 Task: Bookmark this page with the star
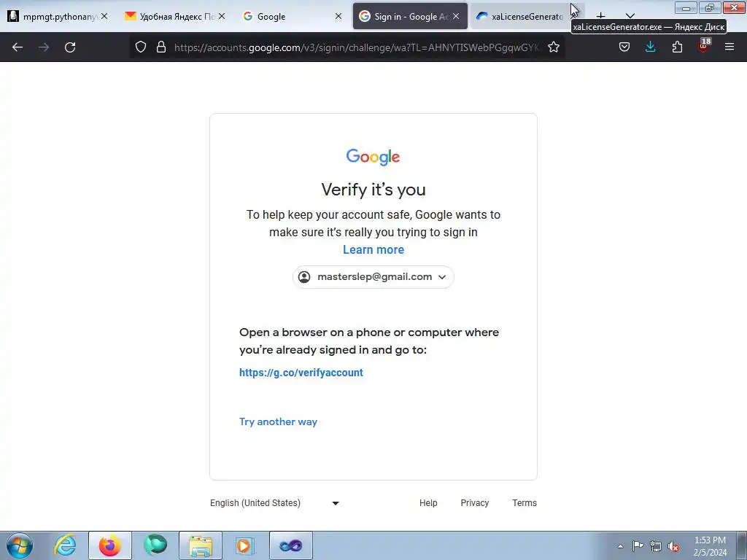(554, 47)
